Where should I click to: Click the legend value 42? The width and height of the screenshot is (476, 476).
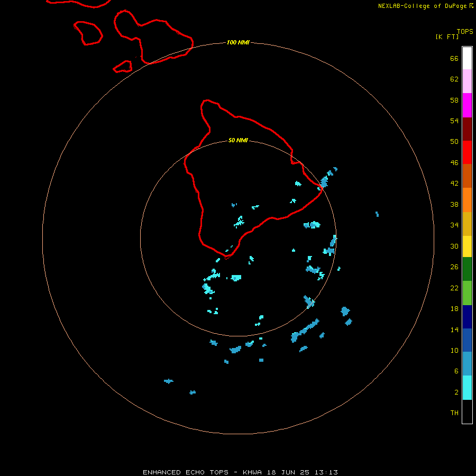point(454,183)
